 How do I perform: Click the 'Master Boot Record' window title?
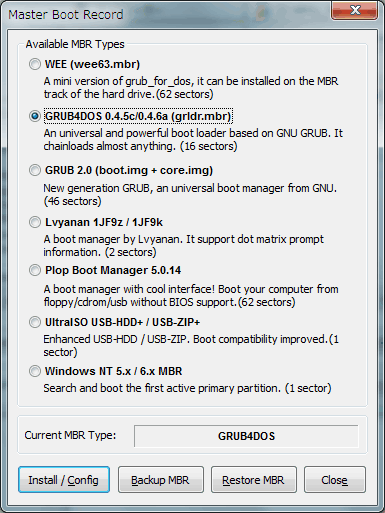pos(66,15)
